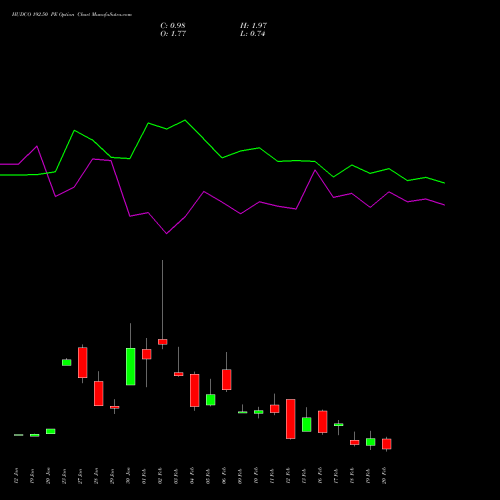Select the open value O: 1.77
Viewport: 500px width, 500px height.
click(x=173, y=34)
